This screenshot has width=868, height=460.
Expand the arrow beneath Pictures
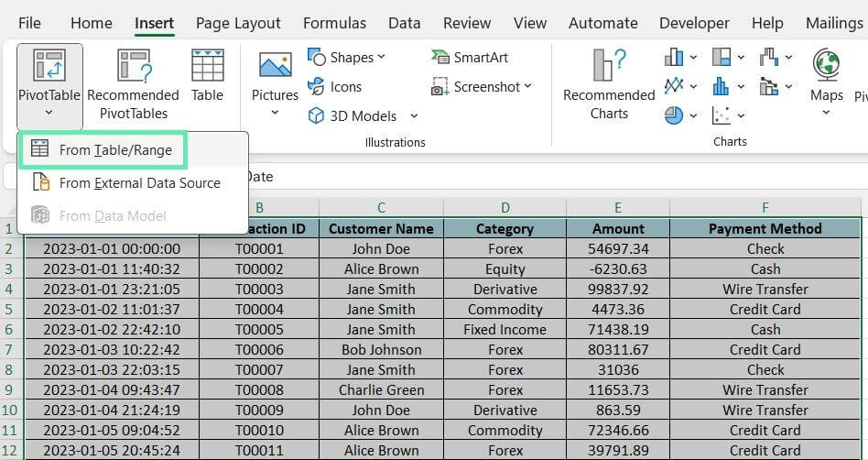pos(275,113)
